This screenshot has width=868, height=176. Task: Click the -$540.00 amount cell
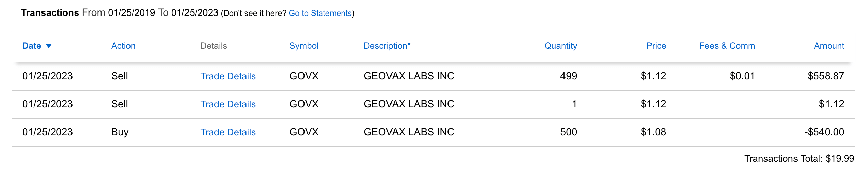824,132
